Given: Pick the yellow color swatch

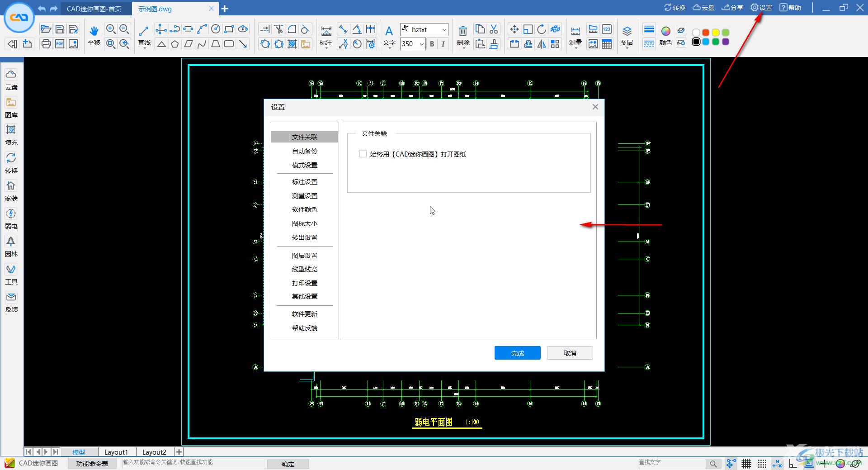Looking at the screenshot, I should pyautogui.click(x=716, y=33).
